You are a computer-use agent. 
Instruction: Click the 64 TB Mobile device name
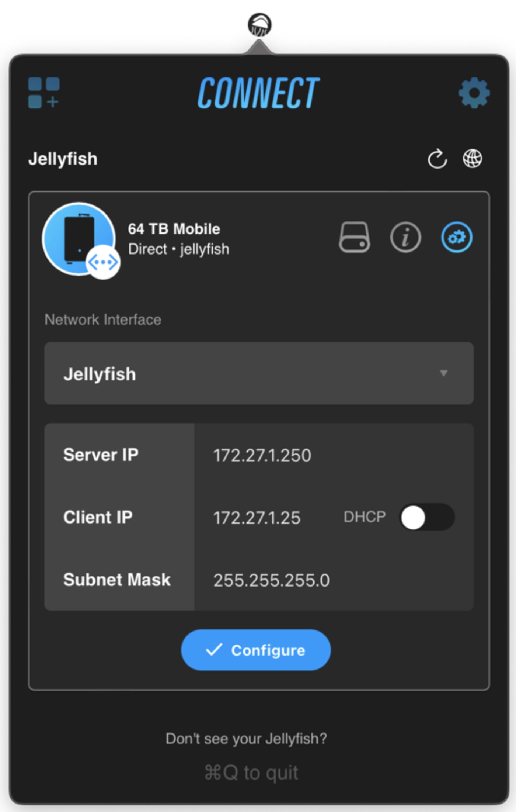coord(174,229)
